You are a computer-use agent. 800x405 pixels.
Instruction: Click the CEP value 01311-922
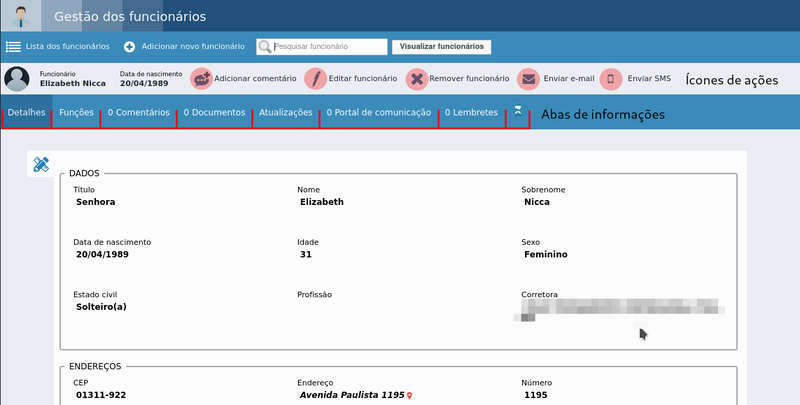(x=101, y=395)
